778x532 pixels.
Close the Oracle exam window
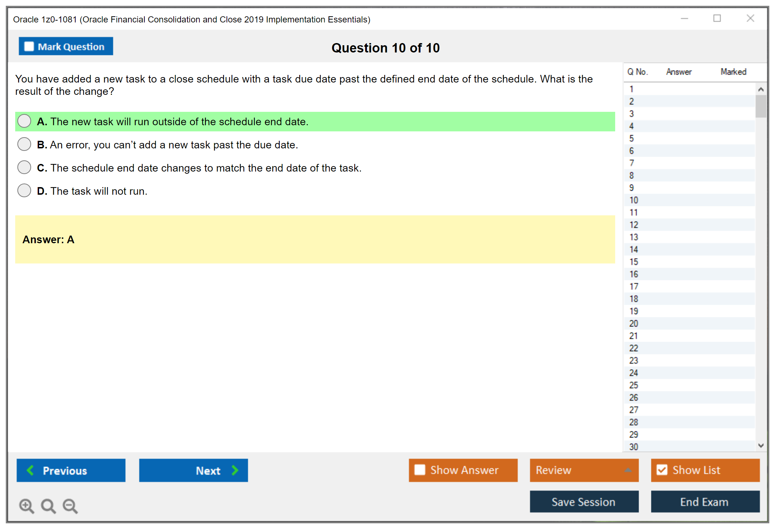tap(750, 18)
